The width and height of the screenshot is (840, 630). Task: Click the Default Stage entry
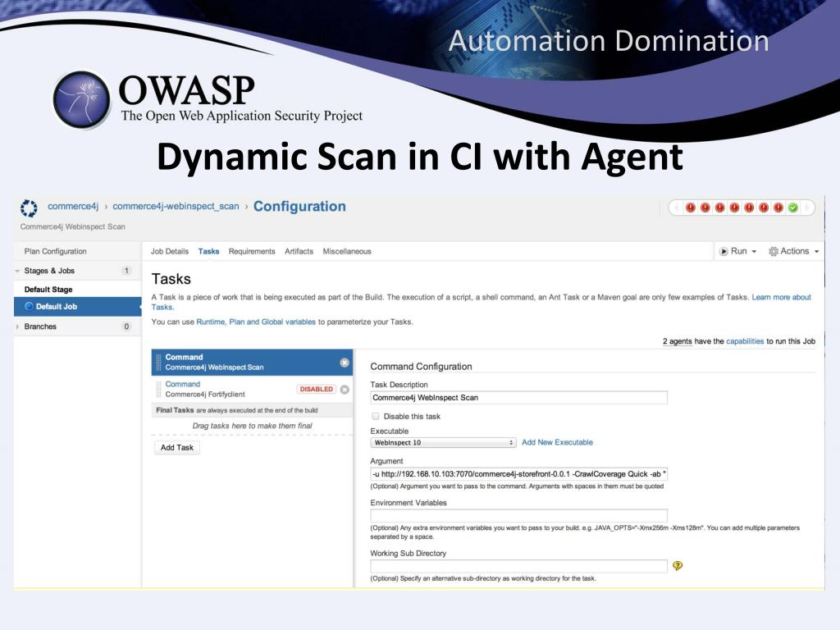(48, 290)
